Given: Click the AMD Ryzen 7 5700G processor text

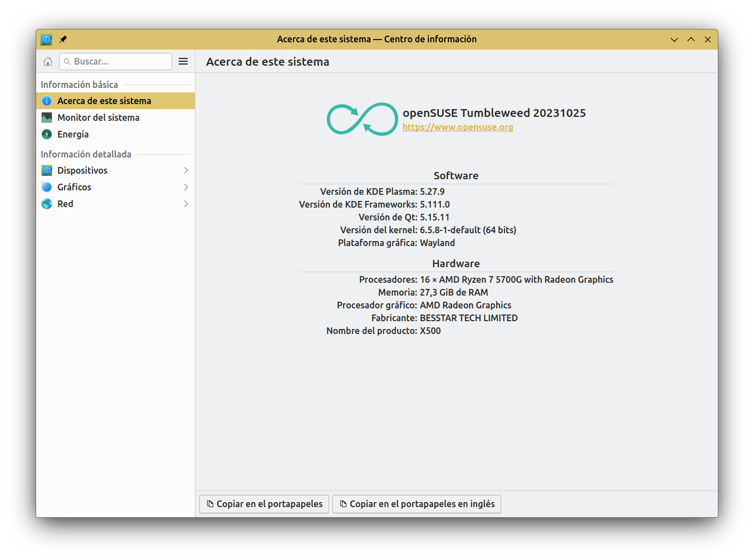Looking at the screenshot, I should click(x=516, y=279).
